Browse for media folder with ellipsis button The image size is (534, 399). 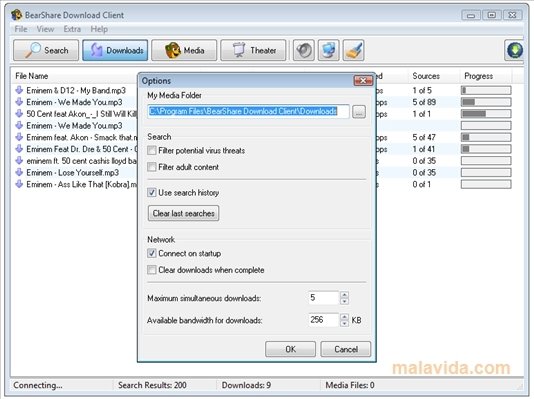pyautogui.click(x=359, y=111)
